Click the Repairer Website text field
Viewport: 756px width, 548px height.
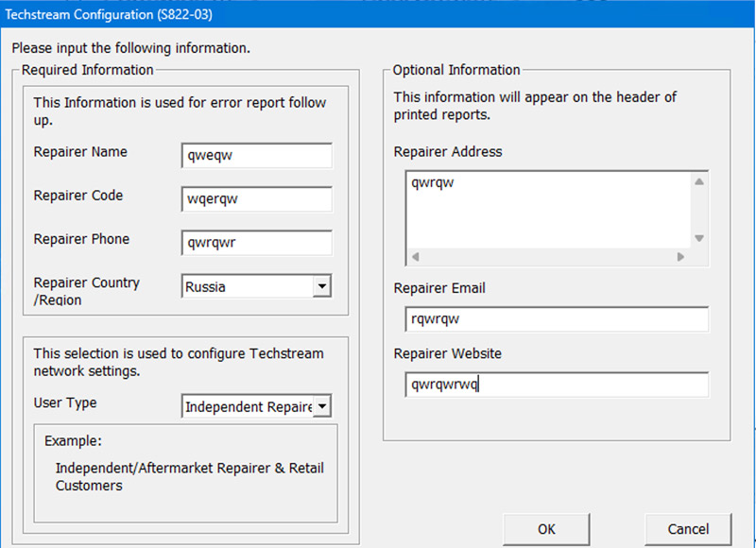(557, 385)
